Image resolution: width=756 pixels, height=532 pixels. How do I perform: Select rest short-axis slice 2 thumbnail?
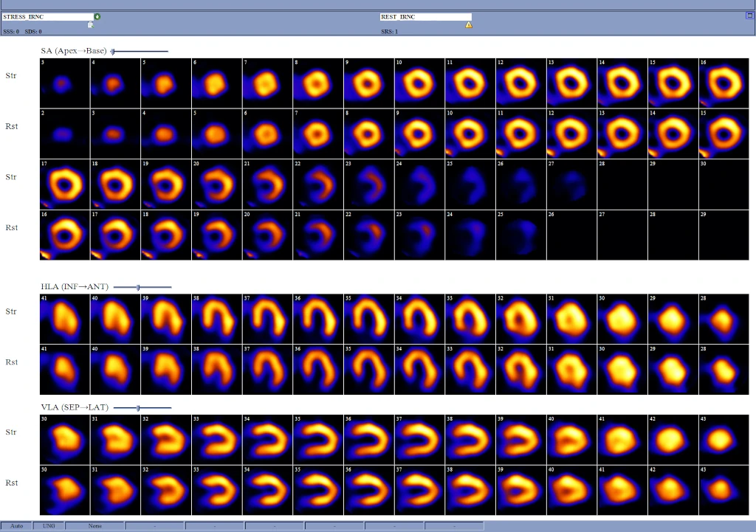click(64, 134)
